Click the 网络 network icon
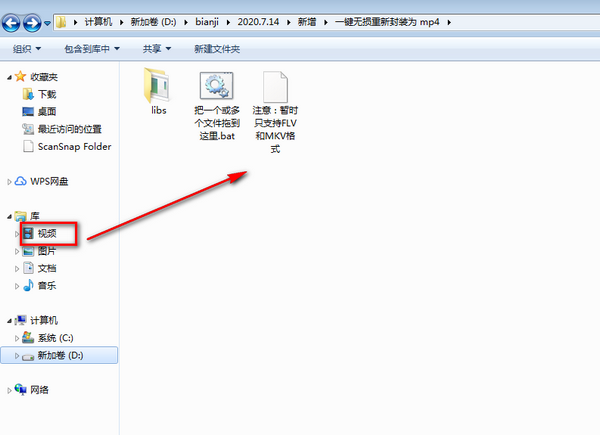Image resolution: width=600 pixels, height=435 pixels. click(x=20, y=389)
